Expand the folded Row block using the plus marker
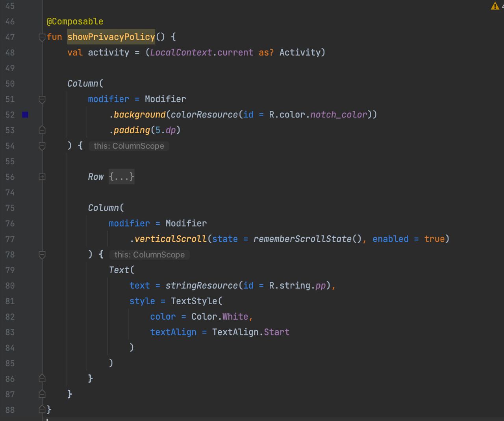 click(x=42, y=177)
